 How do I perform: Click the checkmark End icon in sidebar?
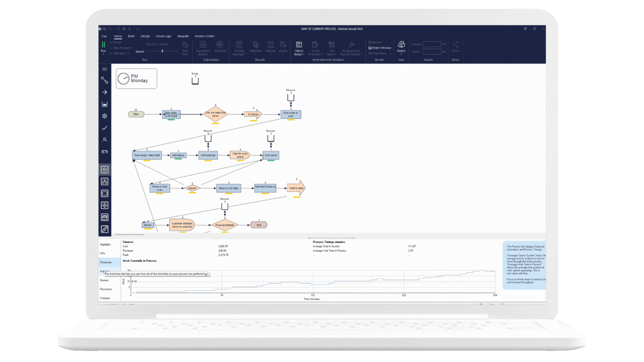click(x=105, y=128)
